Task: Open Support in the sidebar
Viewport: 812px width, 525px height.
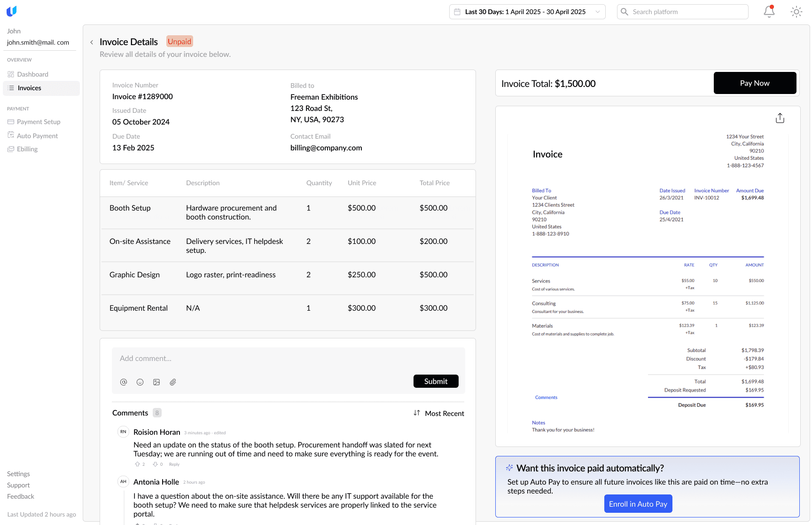Action: pyautogui.click(x=18, y=485)
